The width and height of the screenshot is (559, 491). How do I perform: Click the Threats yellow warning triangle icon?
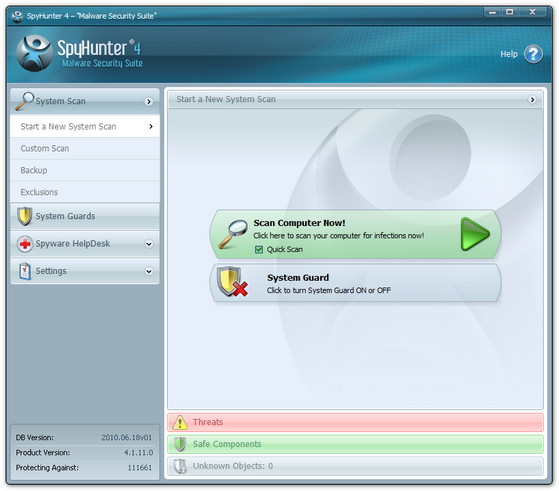[180, 423]
